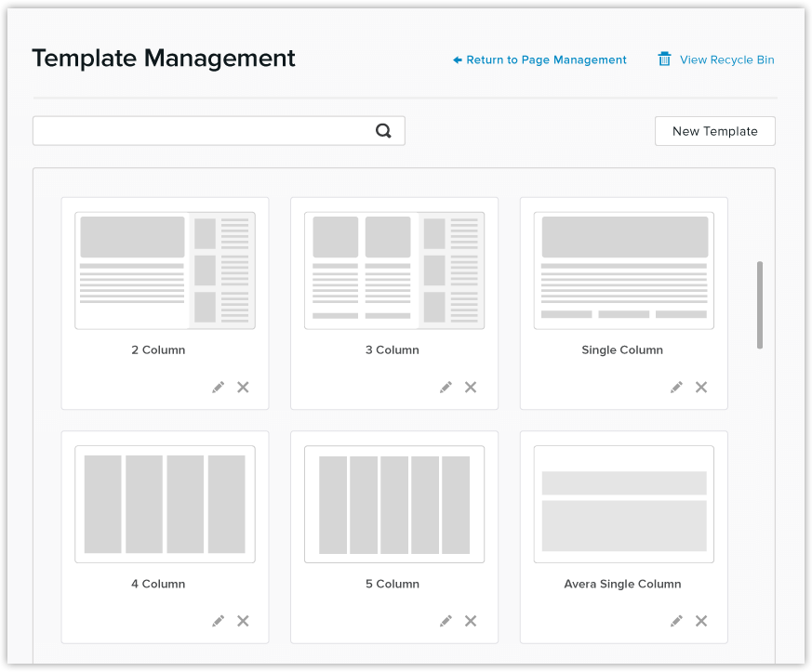Edit the 2 Column template
Viewport: 812px width, 672px height.
[218, 387]
